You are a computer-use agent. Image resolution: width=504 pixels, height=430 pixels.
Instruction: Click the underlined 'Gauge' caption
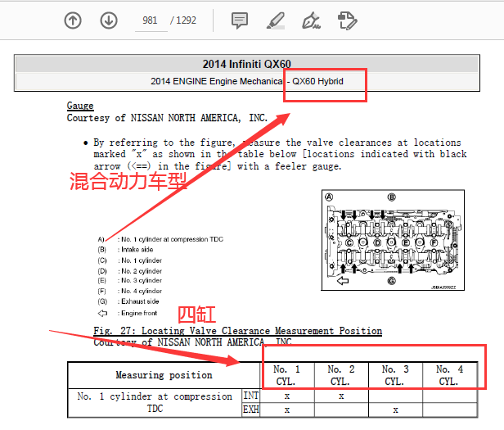[x=80, y=106]
